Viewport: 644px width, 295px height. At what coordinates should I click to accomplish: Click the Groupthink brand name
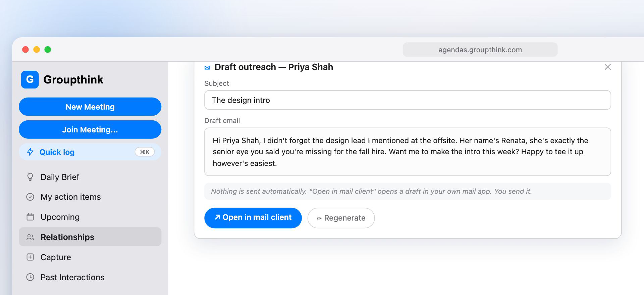click(x=73, y=79)
